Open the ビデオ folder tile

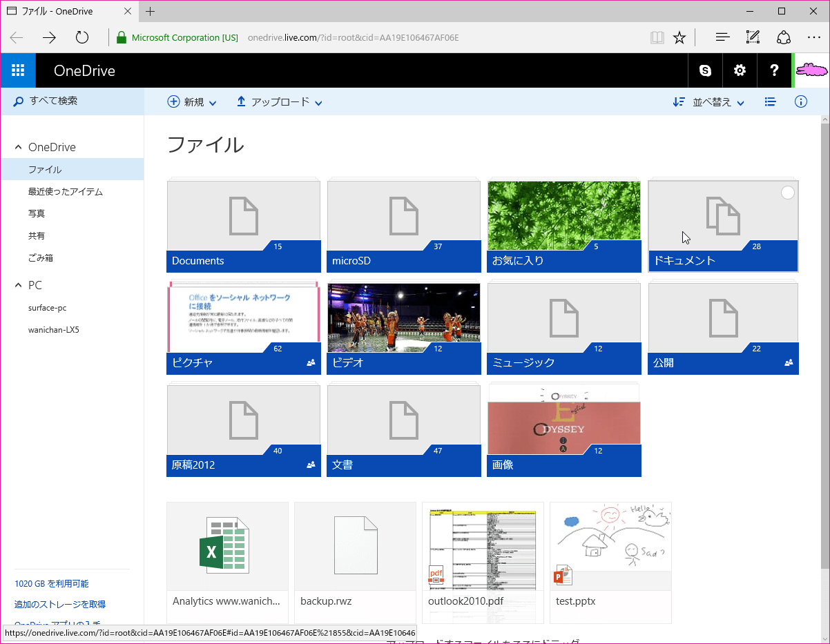click(404, 329)
